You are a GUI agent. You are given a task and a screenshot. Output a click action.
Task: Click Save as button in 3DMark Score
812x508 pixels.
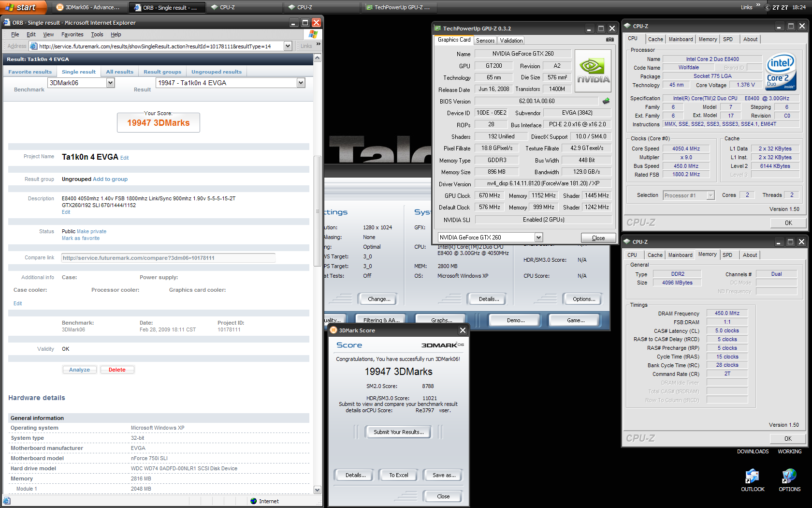[444, 475]
